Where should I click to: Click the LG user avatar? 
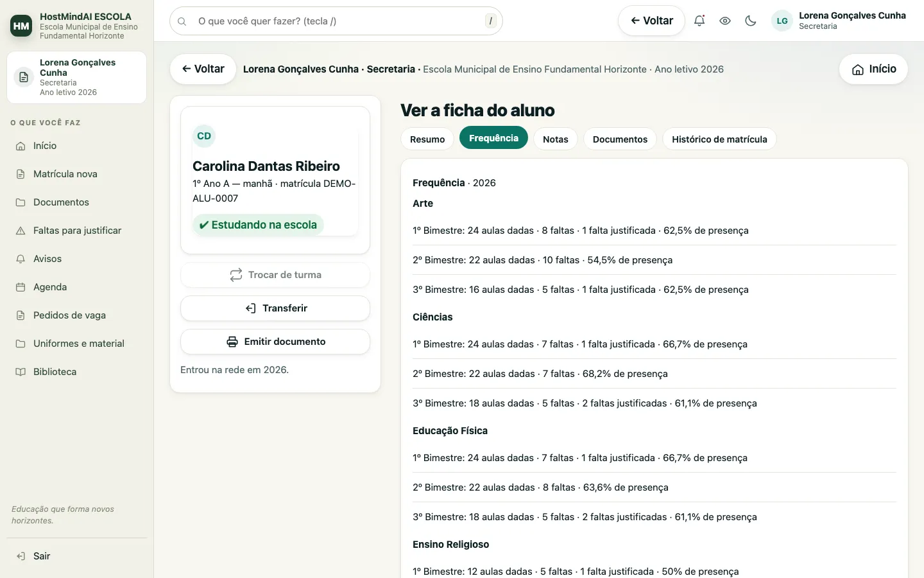[x=782, y=21]
